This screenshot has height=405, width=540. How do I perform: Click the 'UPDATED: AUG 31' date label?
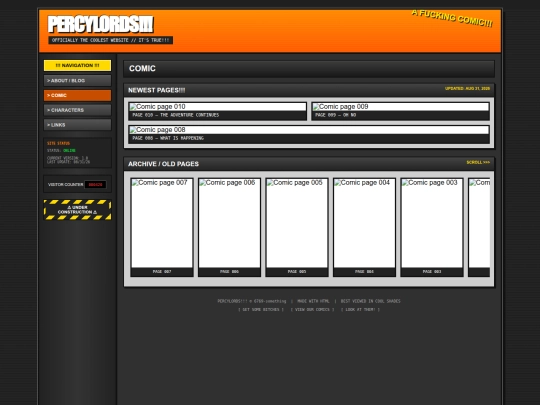[x=467, y=89]
